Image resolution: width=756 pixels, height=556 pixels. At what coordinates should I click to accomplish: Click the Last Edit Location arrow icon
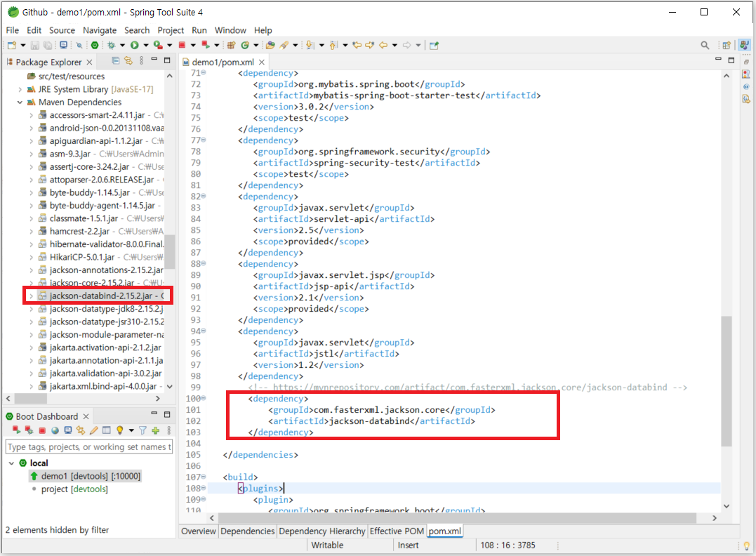[357, 46]
